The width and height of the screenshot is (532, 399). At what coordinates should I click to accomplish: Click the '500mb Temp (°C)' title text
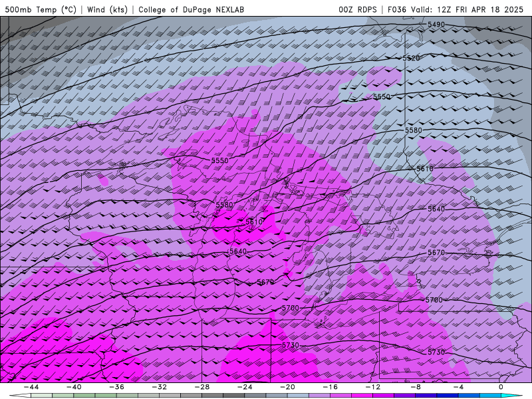point(41,9)
